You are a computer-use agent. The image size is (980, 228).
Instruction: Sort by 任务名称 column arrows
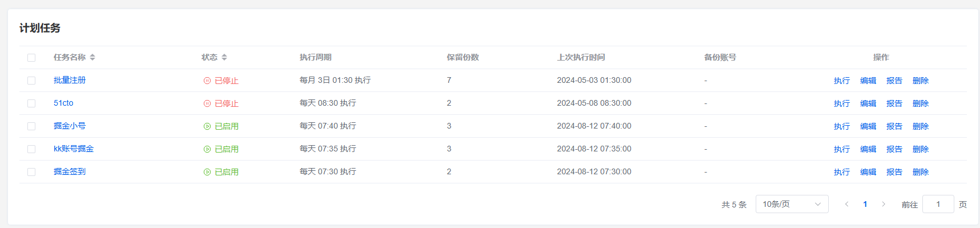click(92, 57)
